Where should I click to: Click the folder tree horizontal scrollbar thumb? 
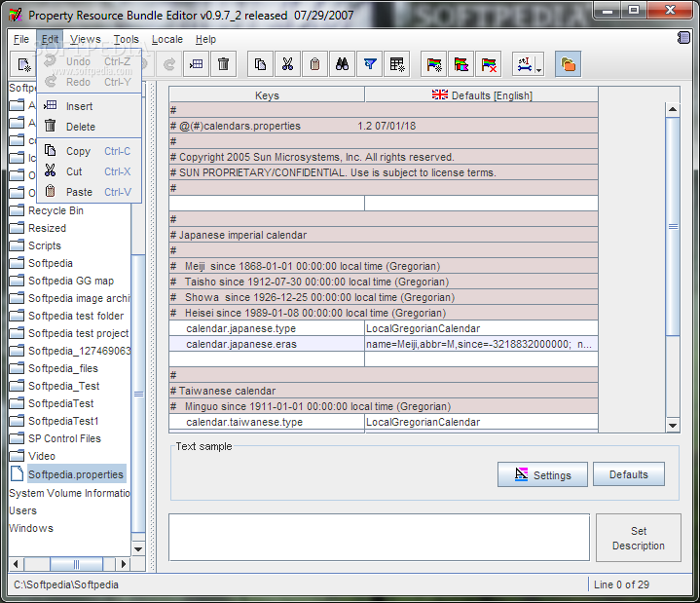[76, 564]
